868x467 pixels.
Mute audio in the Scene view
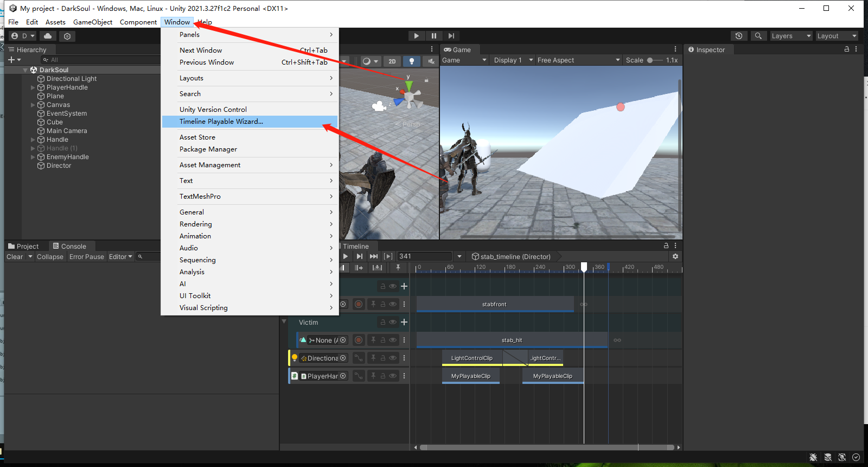click(431, 61)
